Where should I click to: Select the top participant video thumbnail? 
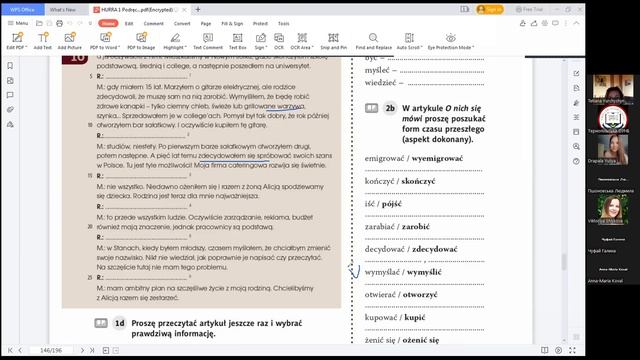click(613, 88)
